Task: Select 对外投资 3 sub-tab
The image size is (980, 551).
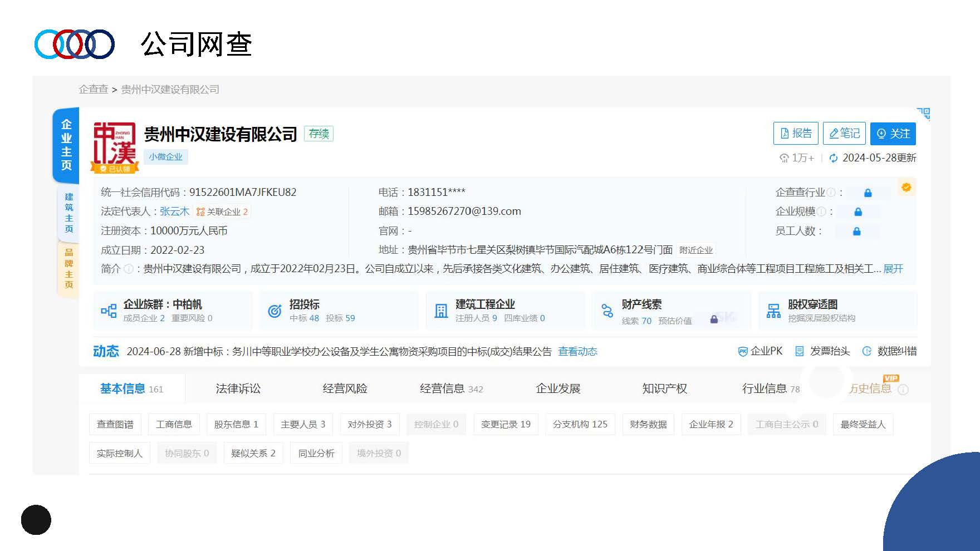Action: pos(370,424)
